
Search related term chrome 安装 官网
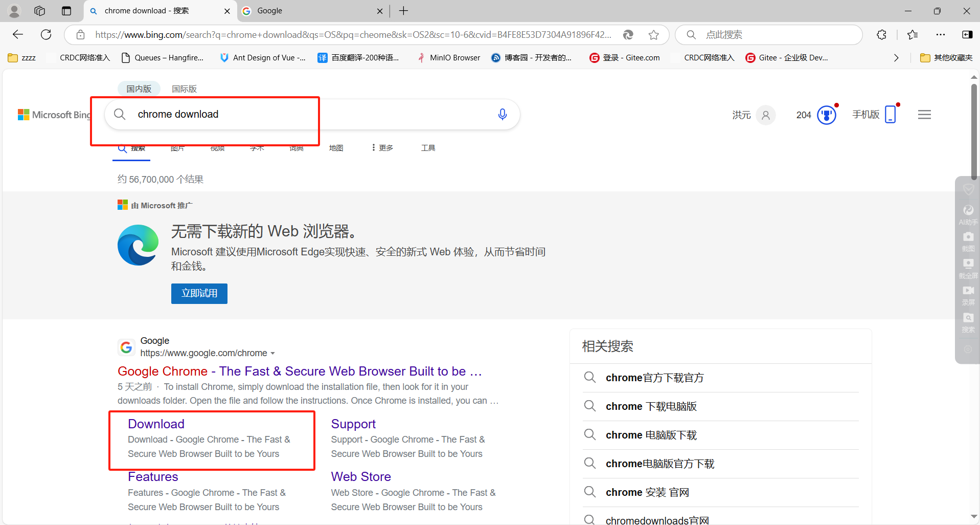[647, 492]
